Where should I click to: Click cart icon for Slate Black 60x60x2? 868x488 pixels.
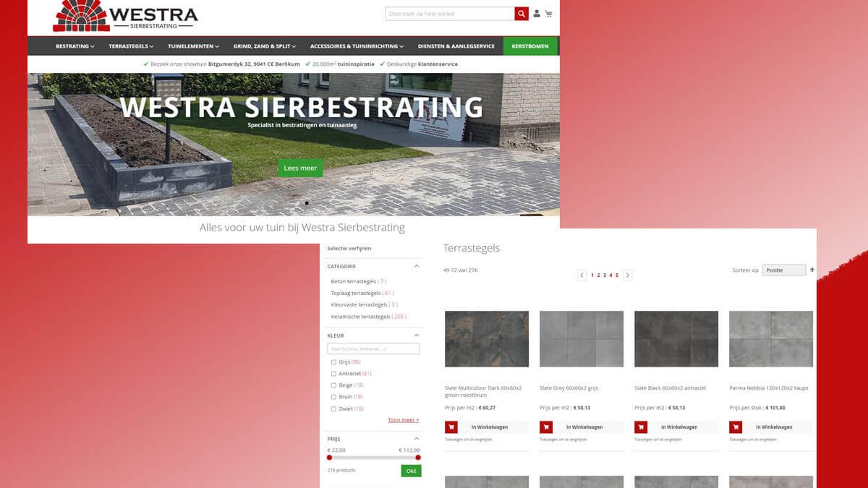641,427
